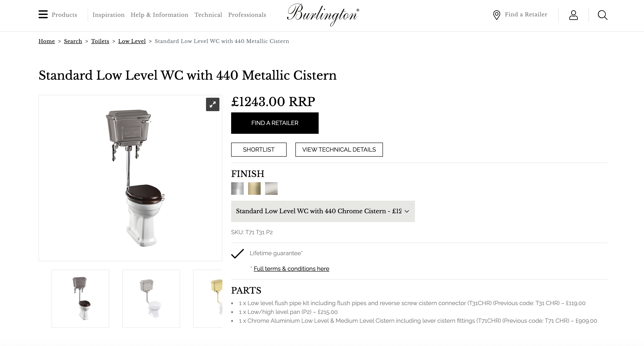Select the nickel finish option
This screenshot has height=346, width=644.
(x=271, y=188)
